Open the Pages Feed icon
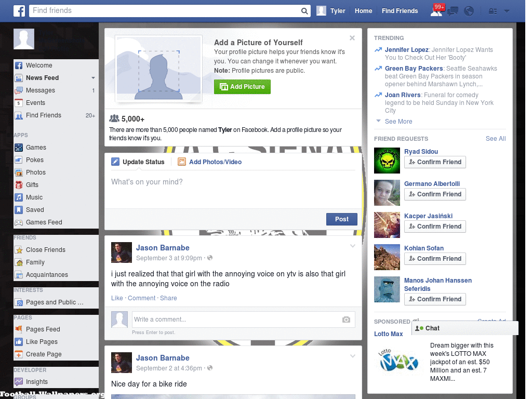The height and width of the screenshot is (399, 532). [19, 329]
